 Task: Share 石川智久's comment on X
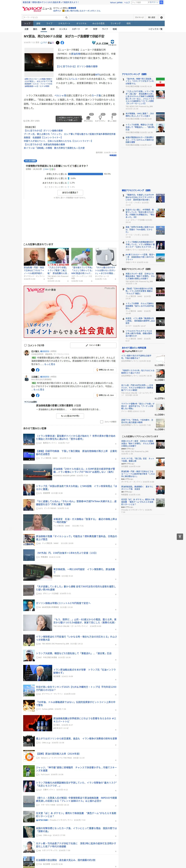[x=33, y=370]
